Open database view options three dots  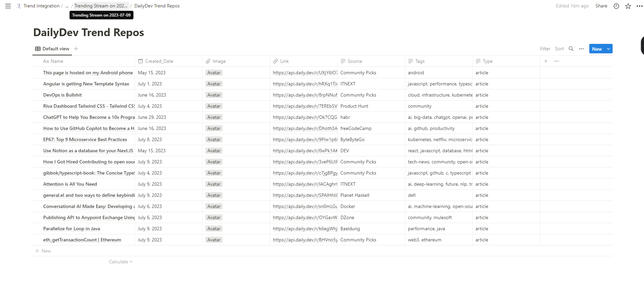[581, 49]
